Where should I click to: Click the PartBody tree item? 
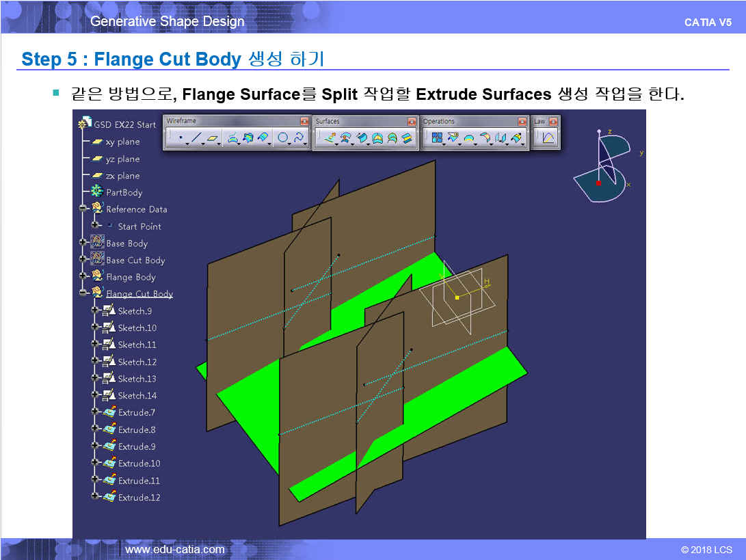(124, 192)
